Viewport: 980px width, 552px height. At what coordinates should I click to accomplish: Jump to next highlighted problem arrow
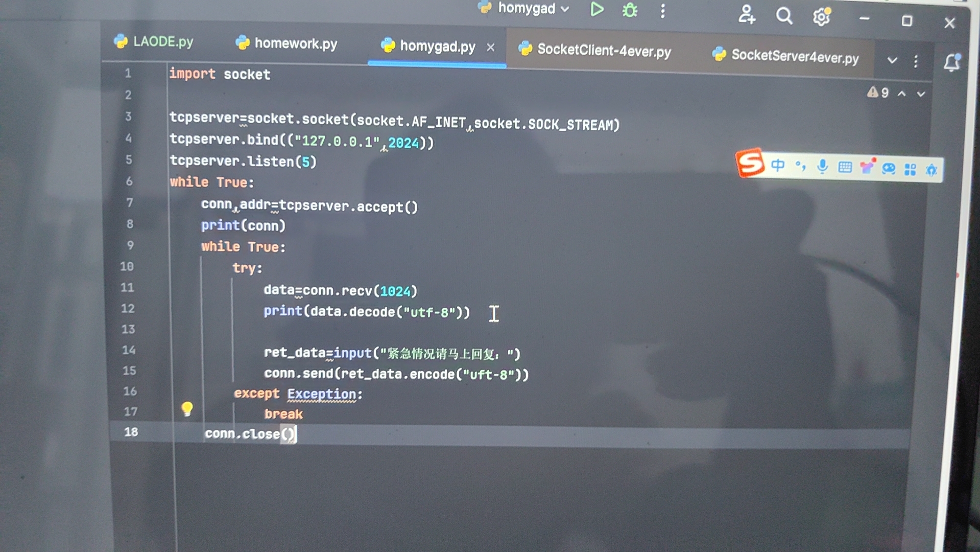[x=921, y=94]
